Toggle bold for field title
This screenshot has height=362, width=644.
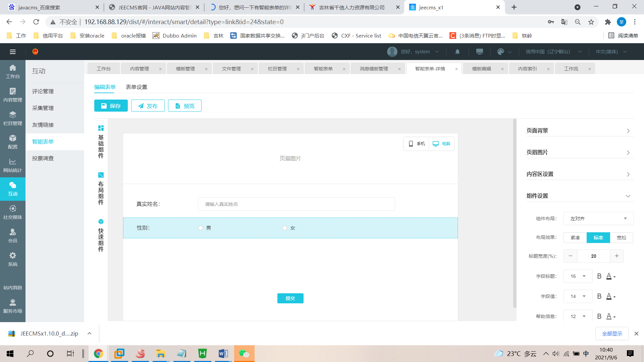point(599,276)
